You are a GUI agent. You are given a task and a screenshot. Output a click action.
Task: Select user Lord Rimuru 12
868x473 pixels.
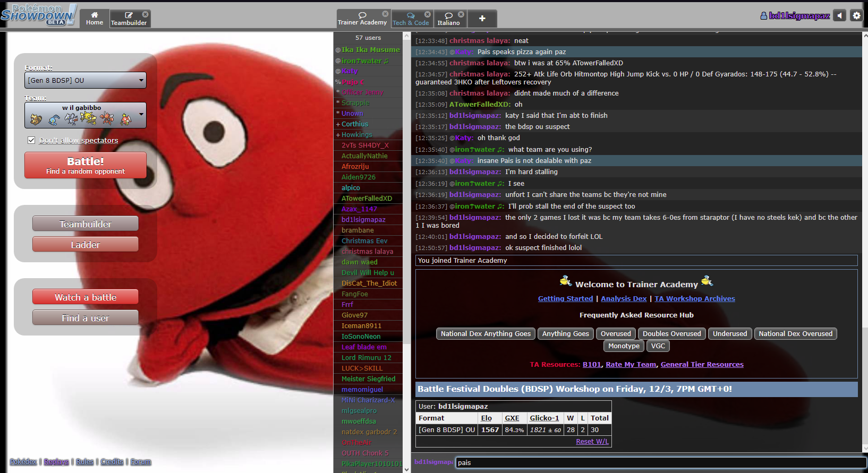pyautogui.click(x=368, y=358)
